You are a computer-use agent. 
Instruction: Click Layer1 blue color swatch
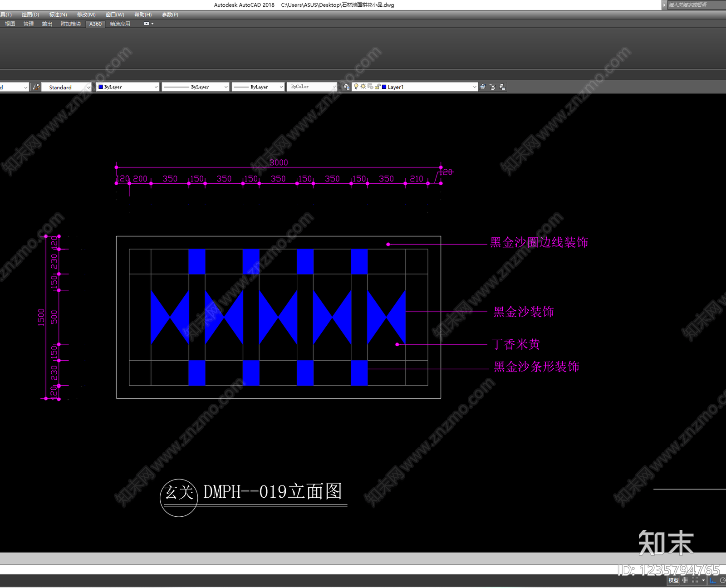click(384, 87)
